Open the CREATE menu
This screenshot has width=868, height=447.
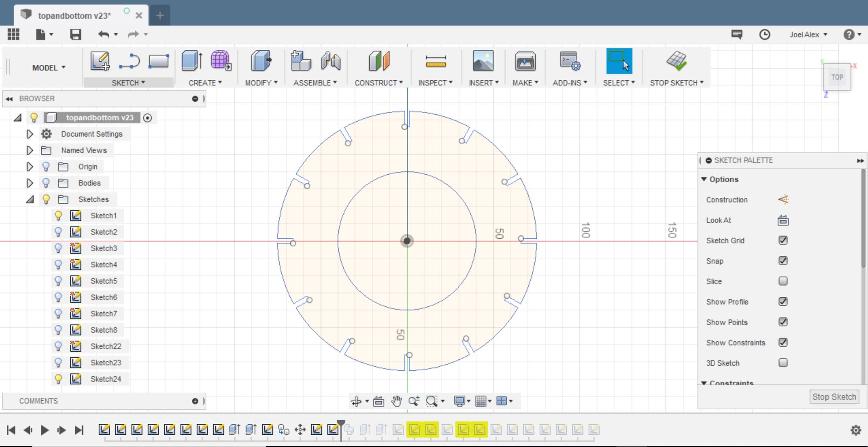(205, 83)
